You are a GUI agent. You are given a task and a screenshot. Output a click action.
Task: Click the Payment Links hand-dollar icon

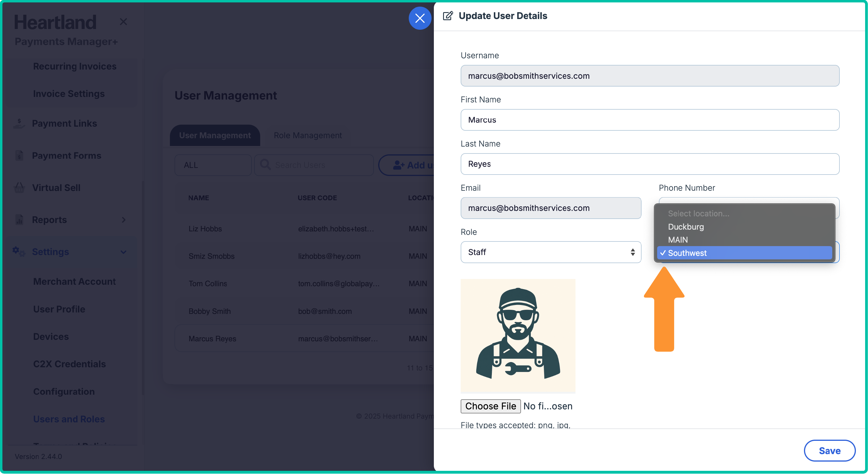pyautogui.click(x=19, y=123)
